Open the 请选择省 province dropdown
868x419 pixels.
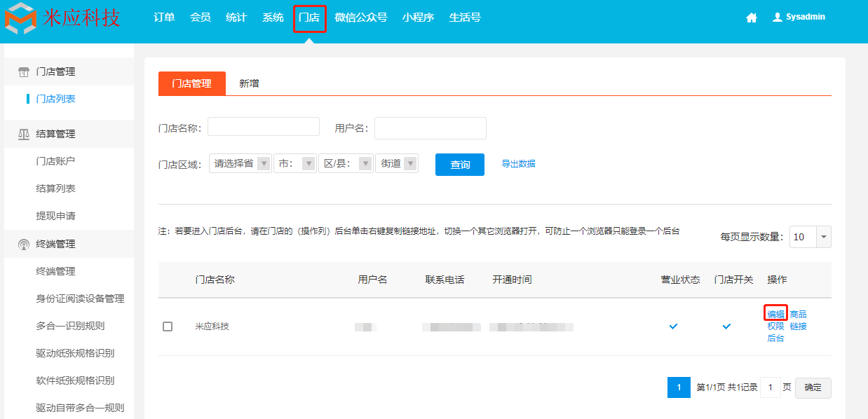click(x=240, y=164)
